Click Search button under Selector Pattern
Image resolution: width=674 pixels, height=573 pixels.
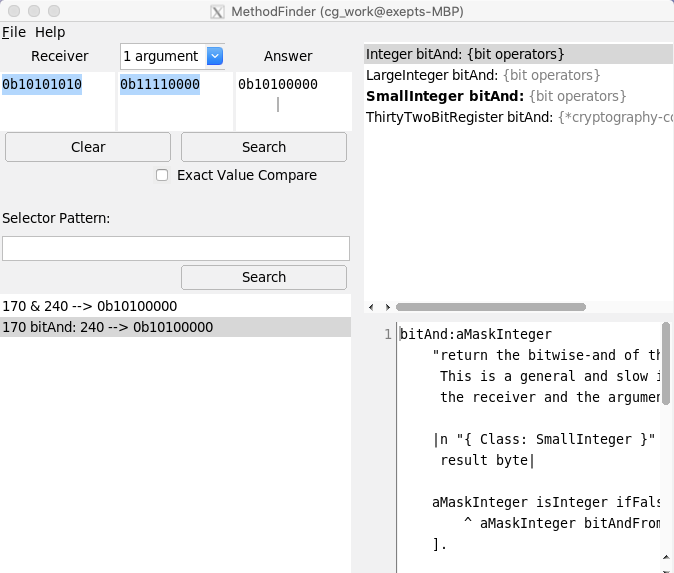click(263, 277)
